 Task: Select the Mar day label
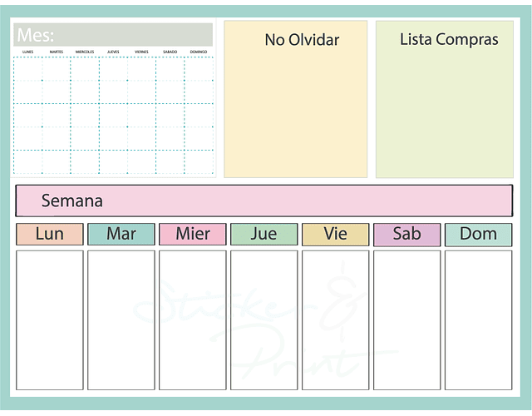[121, 234]
